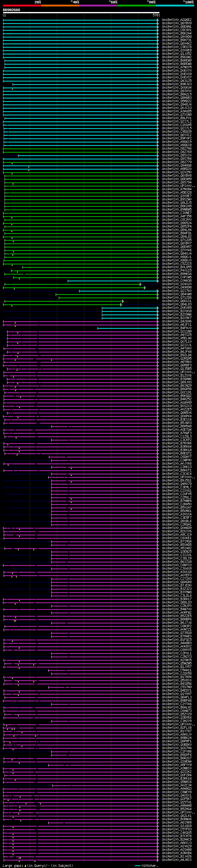Select UniRef100_Q84L83 label
197x868 pixels.
(x=177, y=305)
